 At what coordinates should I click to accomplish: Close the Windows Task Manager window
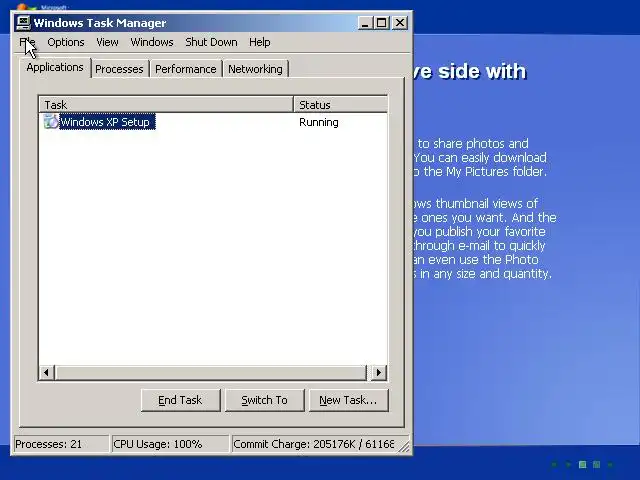click(400, 23)
